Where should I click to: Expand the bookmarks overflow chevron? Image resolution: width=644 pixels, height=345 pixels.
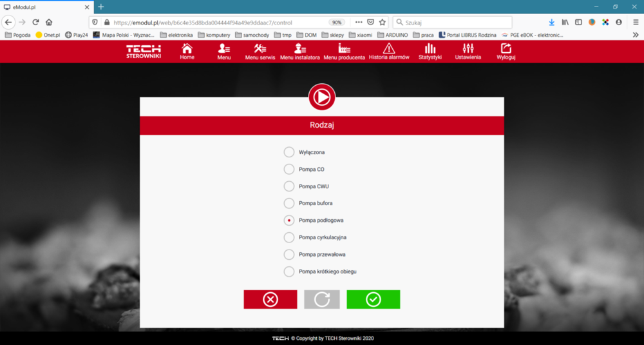tap(635, 35)
